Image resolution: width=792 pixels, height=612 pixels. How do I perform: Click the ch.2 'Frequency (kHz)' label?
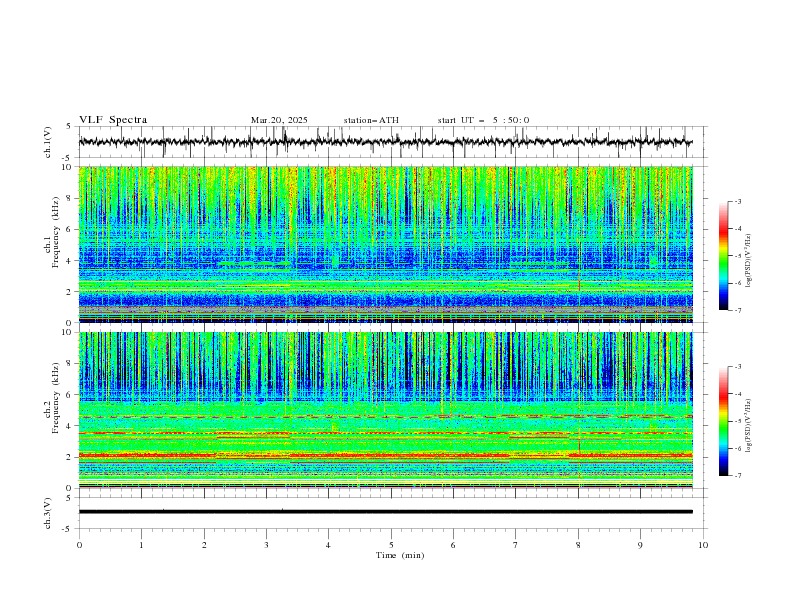(x=56, y=398)
